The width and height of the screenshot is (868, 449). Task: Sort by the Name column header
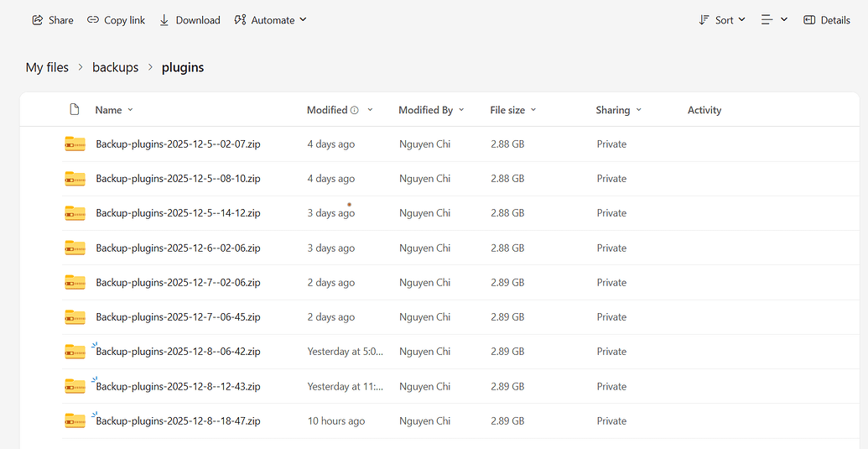[x=114, y=110]
